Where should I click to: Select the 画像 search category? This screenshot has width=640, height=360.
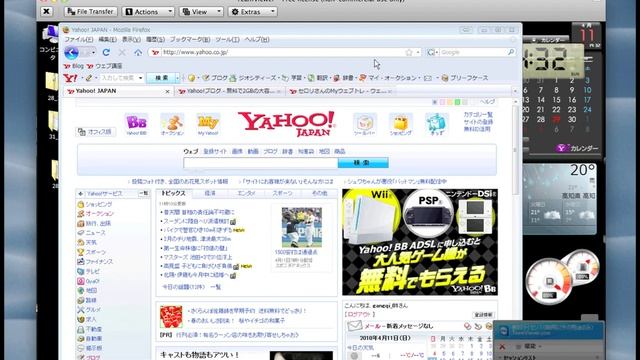(237, 151)
